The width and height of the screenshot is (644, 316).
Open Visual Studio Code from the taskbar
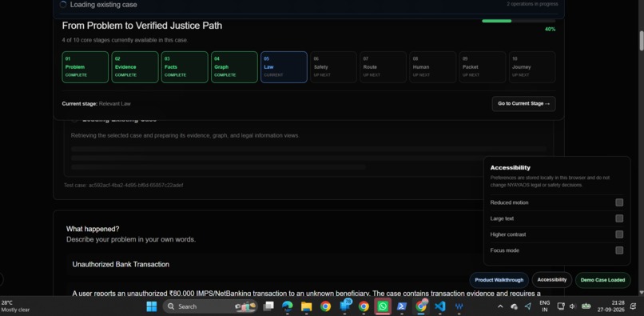coord(440,306)
